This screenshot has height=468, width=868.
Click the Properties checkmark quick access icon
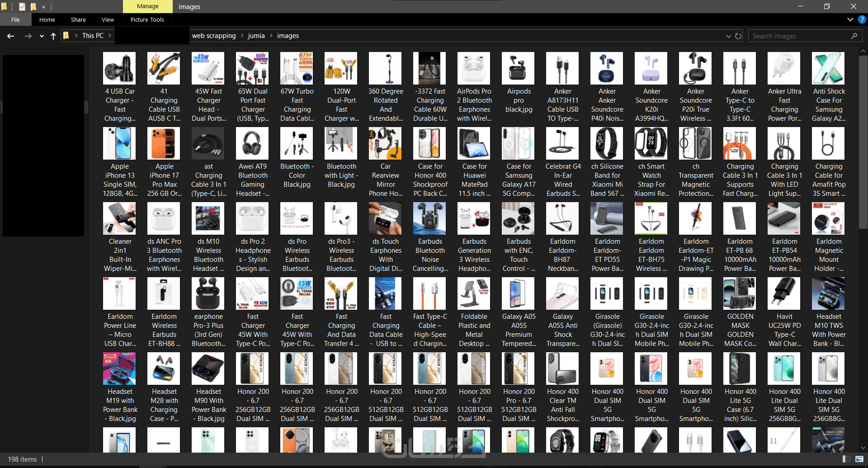click(22, 6)
